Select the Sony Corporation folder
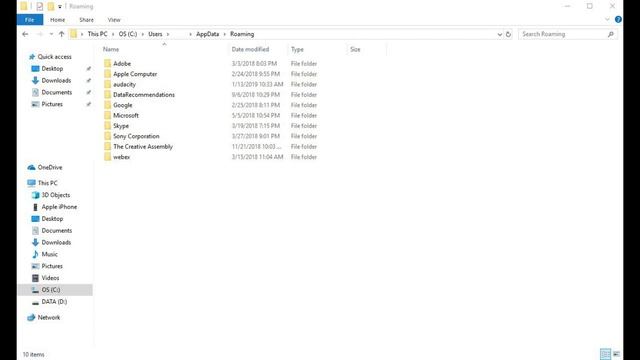The width and height of the screenshot is (640, 360). tap(136, 136)
